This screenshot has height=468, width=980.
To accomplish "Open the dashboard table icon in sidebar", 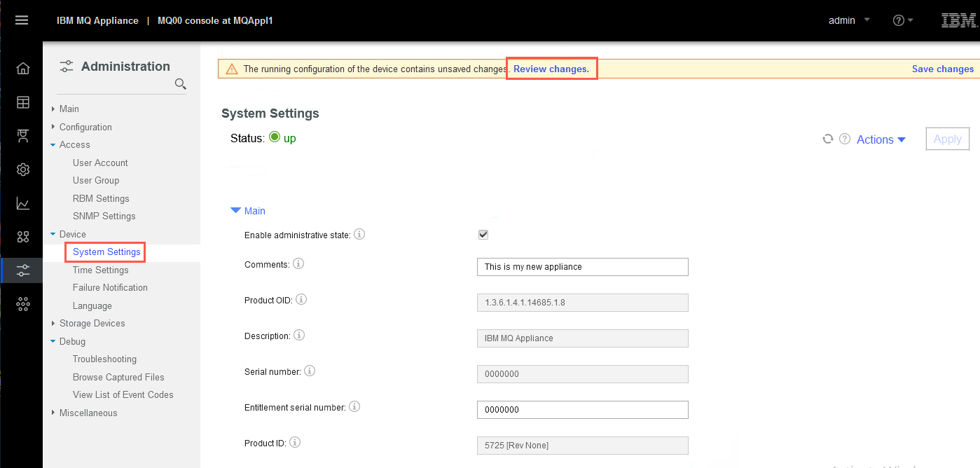I will click(23, 102).
